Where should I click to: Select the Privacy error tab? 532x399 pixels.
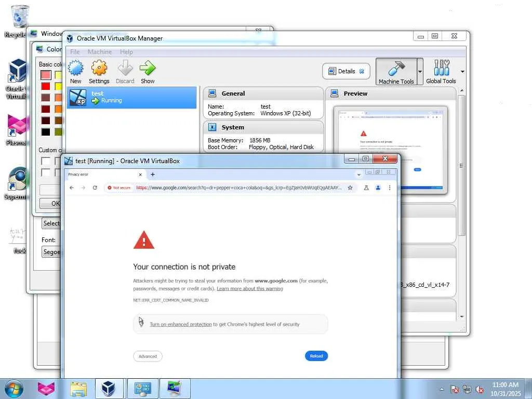point(105,175)
